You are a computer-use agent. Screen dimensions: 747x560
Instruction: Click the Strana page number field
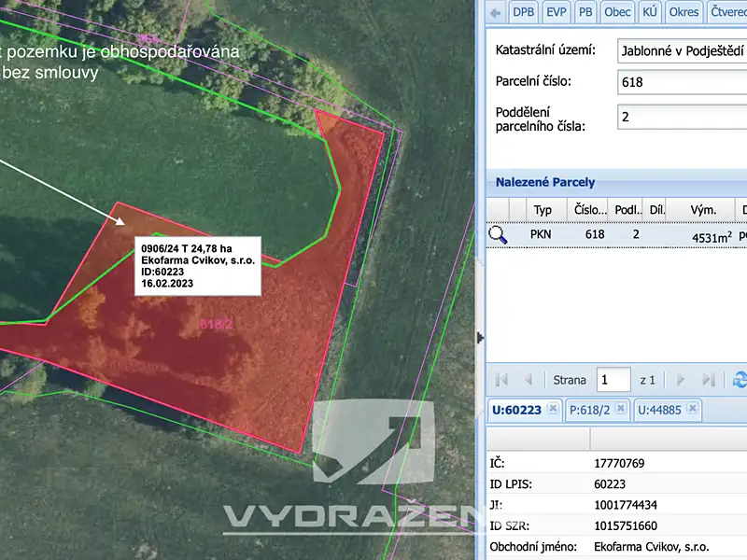coord(613,380)
